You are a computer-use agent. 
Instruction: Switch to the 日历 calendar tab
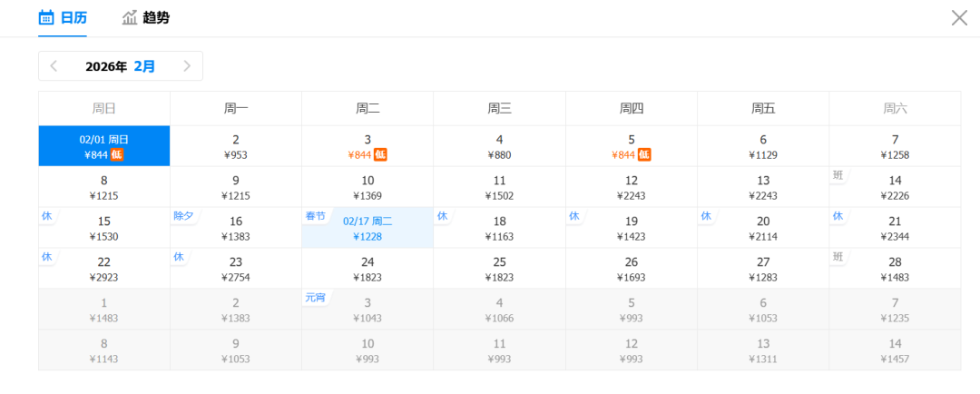coord(63,17)
